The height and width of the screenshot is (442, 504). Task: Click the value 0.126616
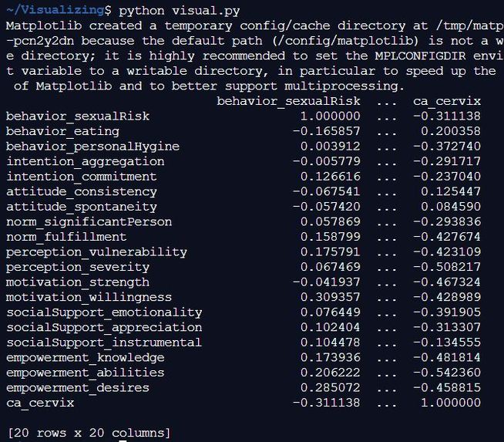pos(330,177)
